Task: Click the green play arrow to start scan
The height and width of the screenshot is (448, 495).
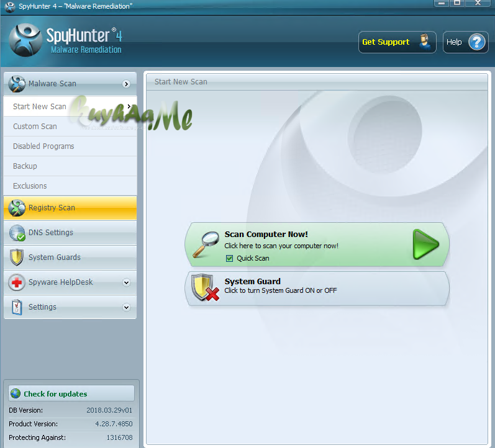Action: tap(425, 244)
